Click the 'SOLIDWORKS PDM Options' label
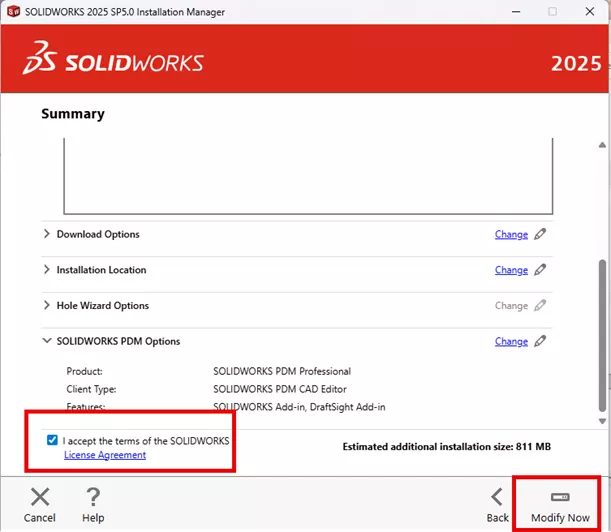Viewport: 611px width, 532px height. (x=118, y=341)
